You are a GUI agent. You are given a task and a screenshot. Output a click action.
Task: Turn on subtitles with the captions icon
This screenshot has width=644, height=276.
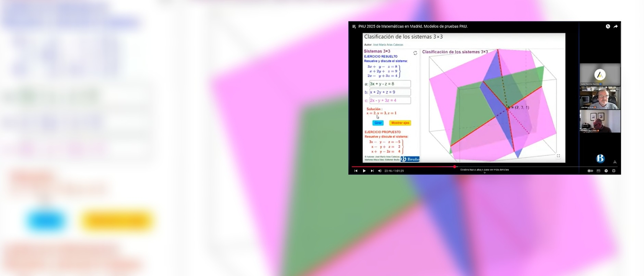pos(598,171)
